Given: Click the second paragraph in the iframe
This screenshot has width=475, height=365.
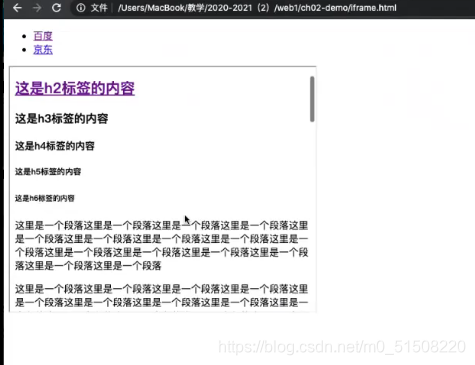Looking at the screenshot, I should [x=162, y=297].
